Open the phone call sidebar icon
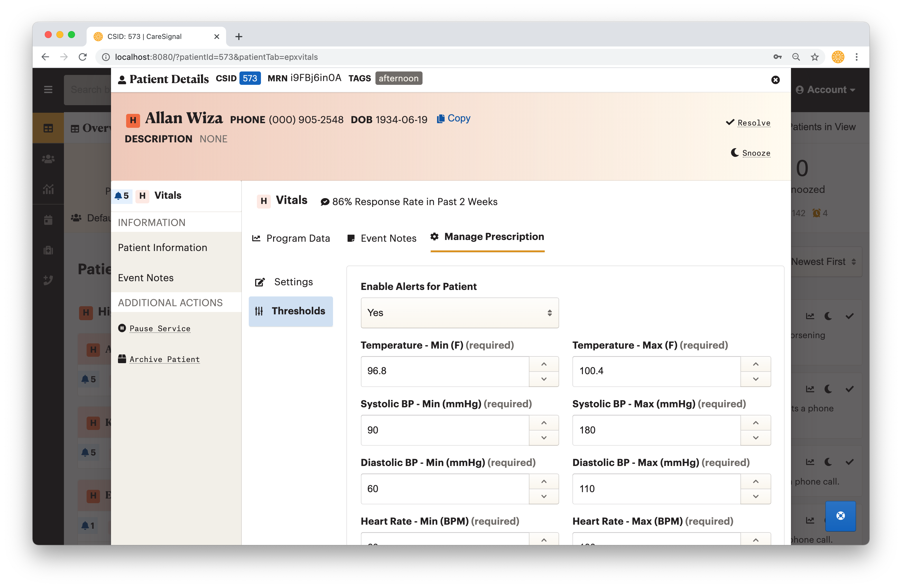This screenshot has width=902, height=588. coord(48,280)
